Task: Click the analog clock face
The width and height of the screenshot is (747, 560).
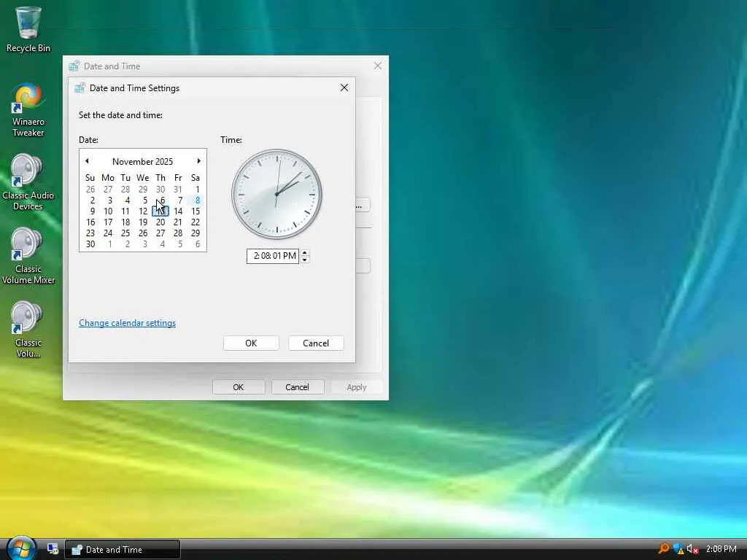Action: click(x=276, y=194)
